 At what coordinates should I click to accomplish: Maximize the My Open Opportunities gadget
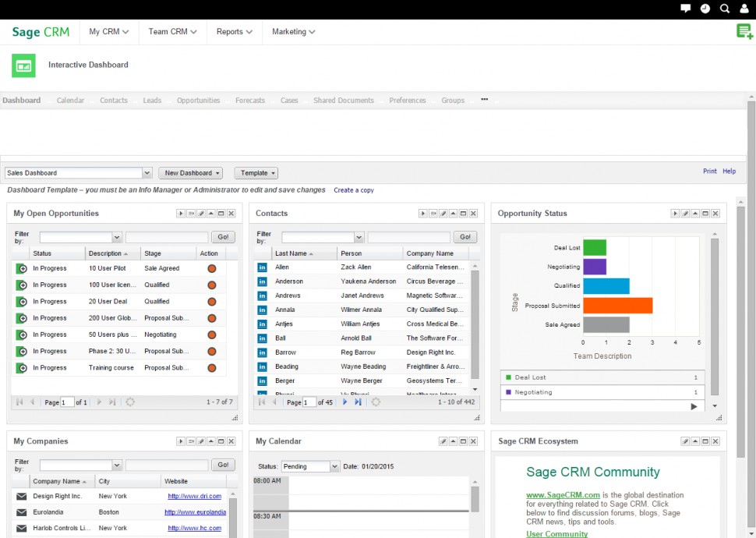[x=221, y=212]
